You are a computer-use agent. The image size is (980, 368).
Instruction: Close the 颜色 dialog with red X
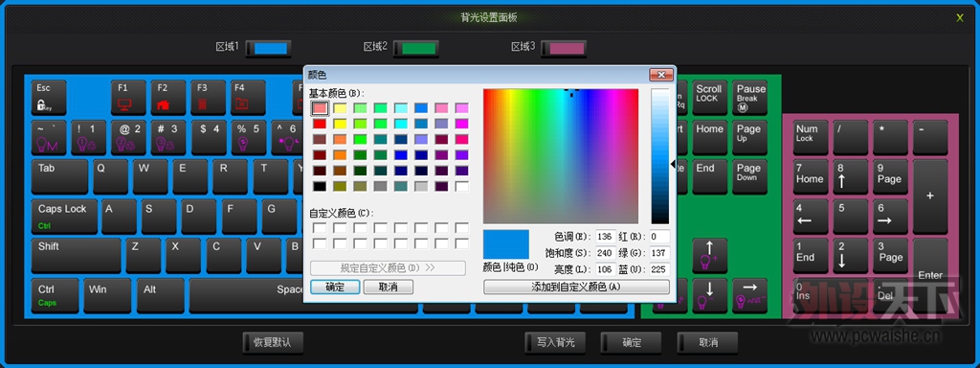tap(661, 75)
